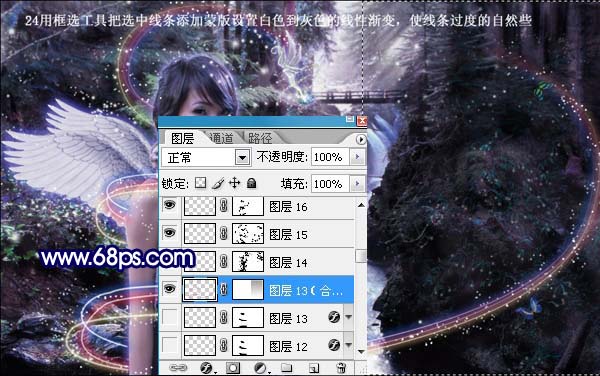Show hidden layer 图层 13 visibility box

coord(170,317)
